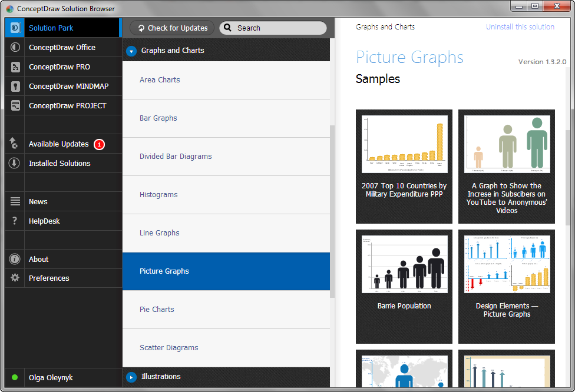Click the red update count badge
Image resolution: width=575 pixels, height=392 pixels.
pyautogui.click(x=99, y=144)
